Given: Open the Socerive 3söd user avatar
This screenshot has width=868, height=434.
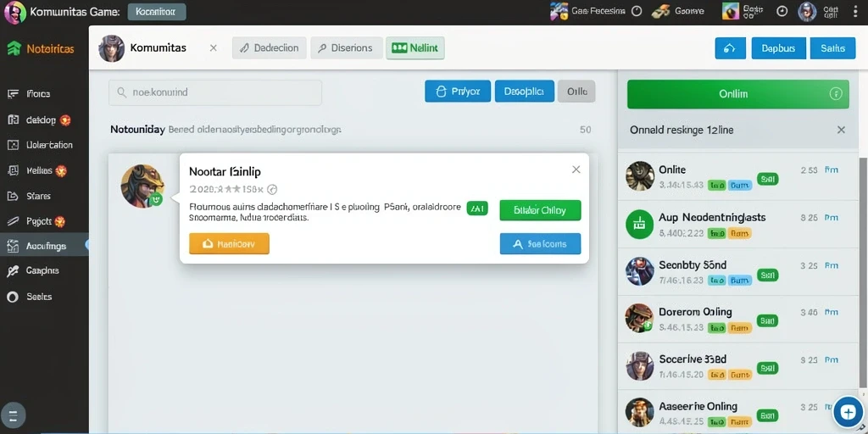Looking at the screenshot, I should pyautogui.click(x=640, y=365).
